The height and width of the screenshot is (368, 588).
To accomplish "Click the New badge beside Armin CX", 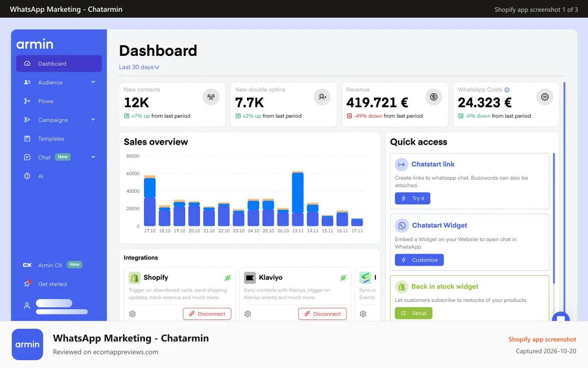I will click(x=74, y=264).
